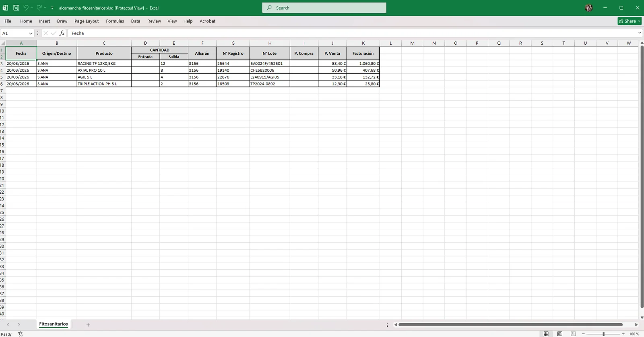644x337 pixels.
Task: Click the Insert Function fx icon
Action: 62,33
